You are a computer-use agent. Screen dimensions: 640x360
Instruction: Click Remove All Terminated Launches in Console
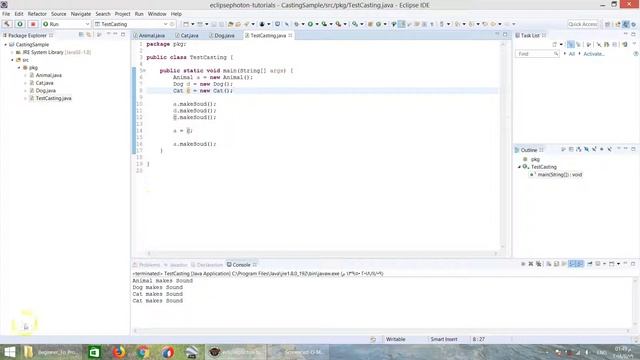[538, 264]
